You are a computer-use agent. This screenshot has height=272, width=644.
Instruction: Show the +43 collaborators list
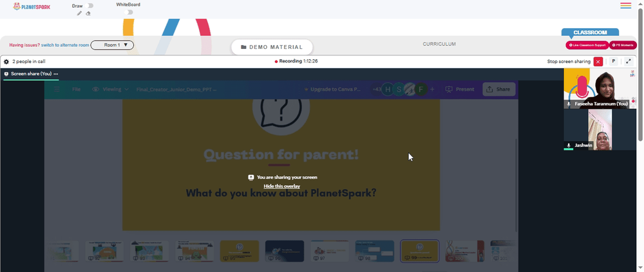pyautogui.click(x=377, y=89)
